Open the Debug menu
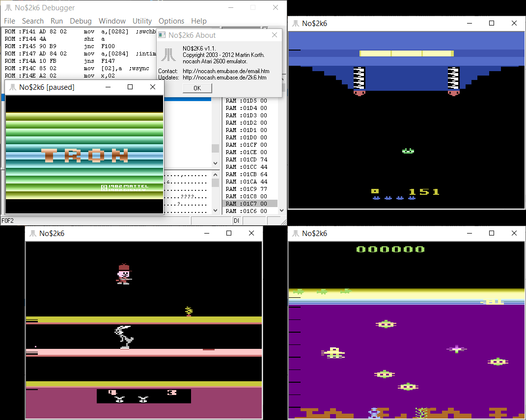The width and height of the screenshot is (526, 420). point(81,21)
